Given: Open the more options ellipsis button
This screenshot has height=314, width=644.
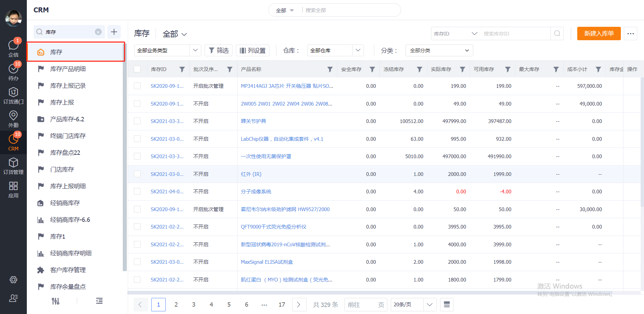Looking at the screenshot, I should point(631,34).
